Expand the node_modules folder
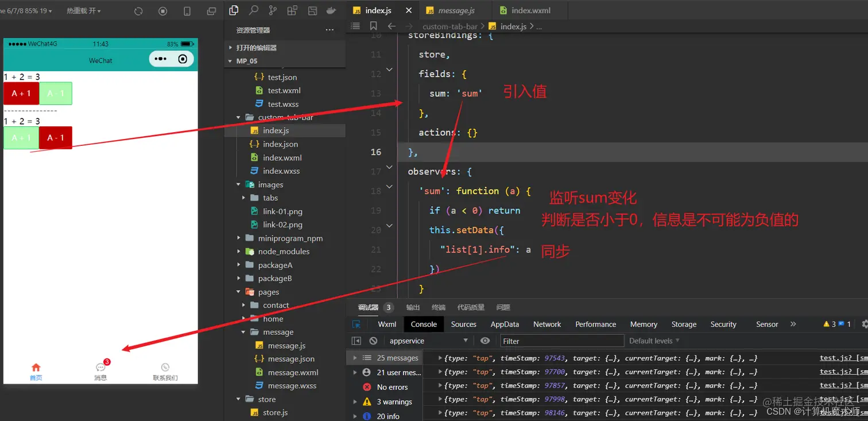 (238, 252)
